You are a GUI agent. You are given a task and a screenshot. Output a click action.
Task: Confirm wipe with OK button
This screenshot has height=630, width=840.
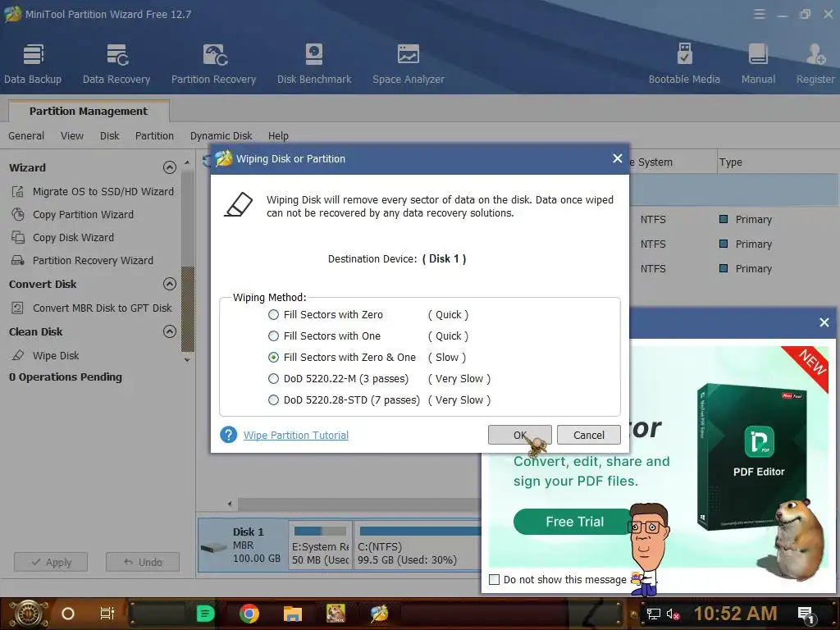pos(519,435)
